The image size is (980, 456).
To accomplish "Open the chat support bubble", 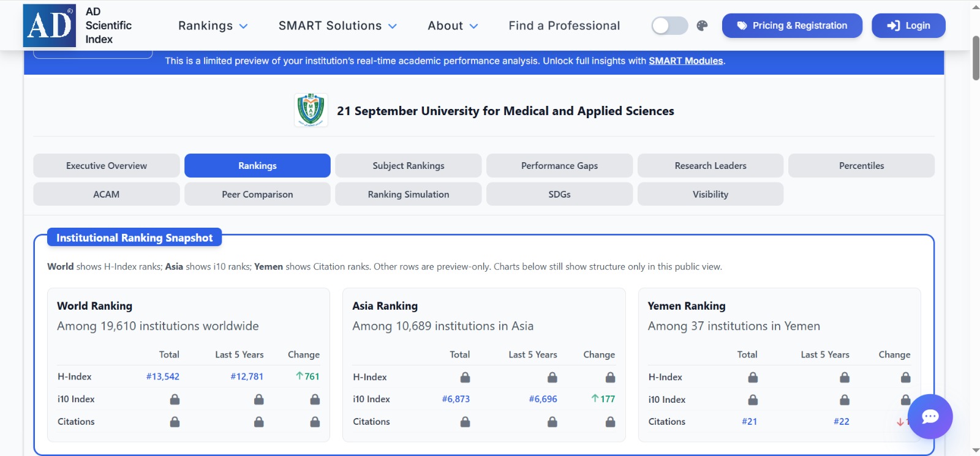I will tap(930, 417).
